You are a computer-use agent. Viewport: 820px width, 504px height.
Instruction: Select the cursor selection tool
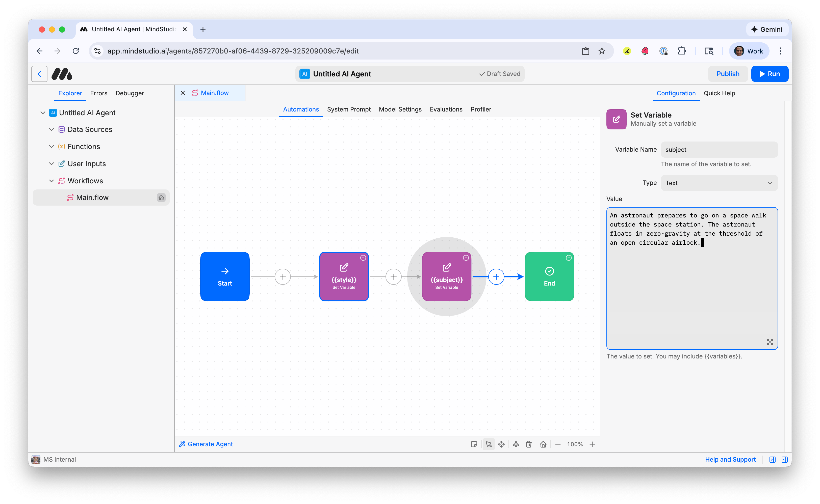[489, 444]
